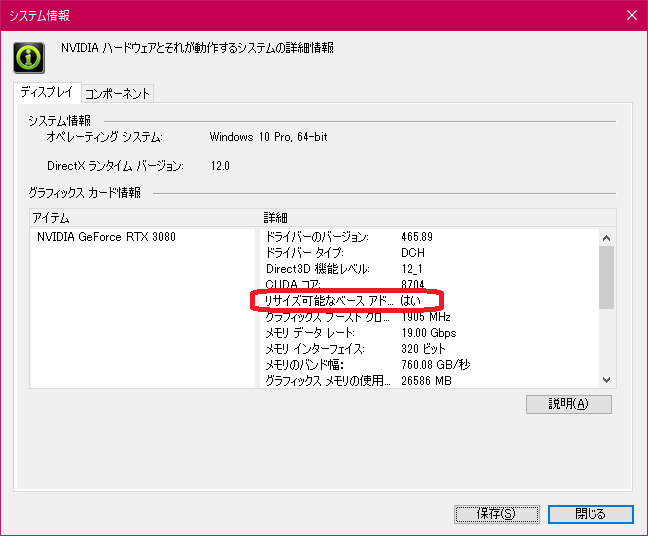The image size is (648, 536).
Task: Select NVIDIA GeForce RTX 3080 item
Action: (106, 237)
